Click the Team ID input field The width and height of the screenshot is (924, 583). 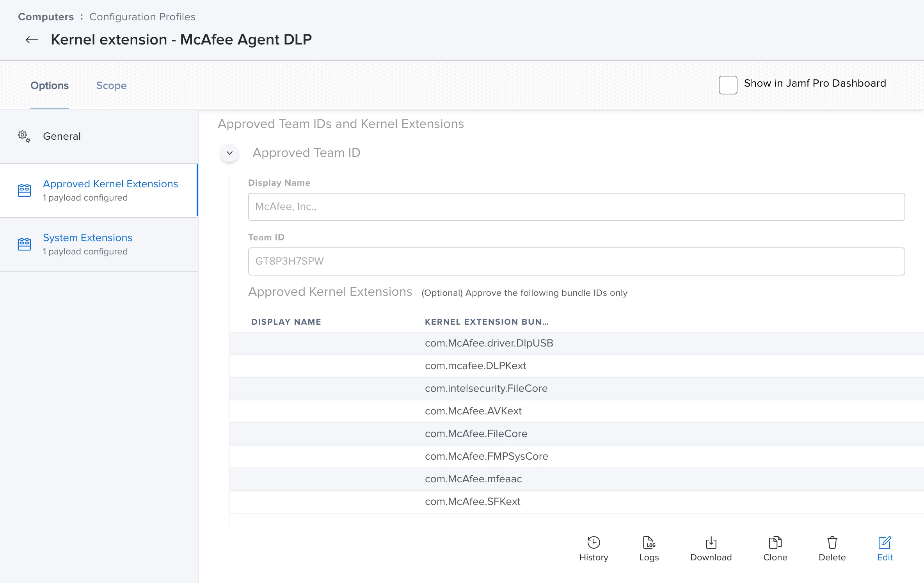[576, 261]
